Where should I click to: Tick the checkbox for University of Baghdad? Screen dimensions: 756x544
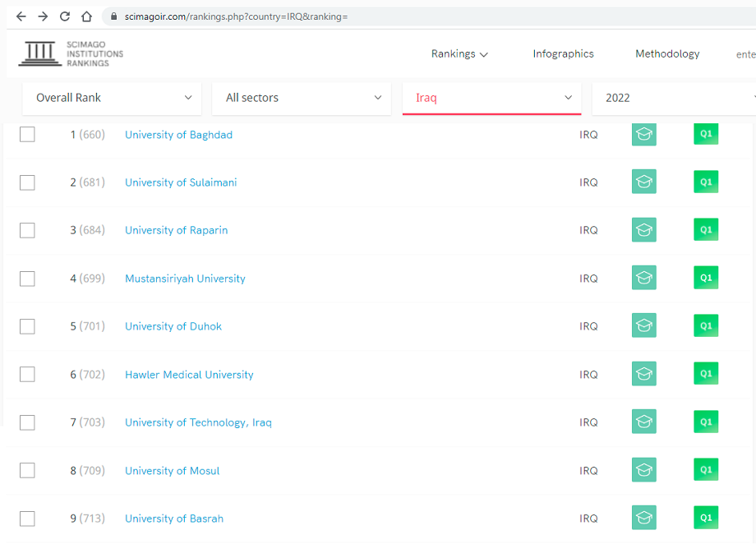coord(27,135)
